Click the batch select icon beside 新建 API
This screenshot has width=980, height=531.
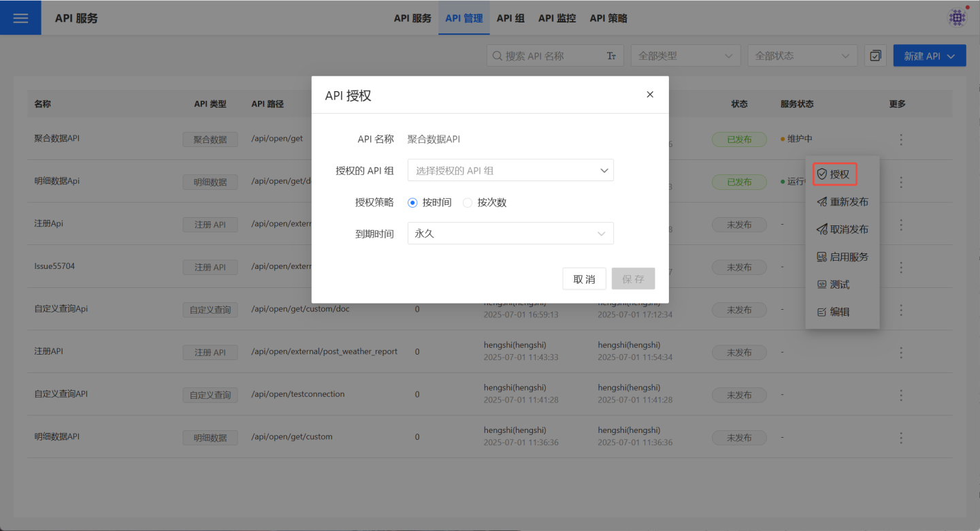875,56
